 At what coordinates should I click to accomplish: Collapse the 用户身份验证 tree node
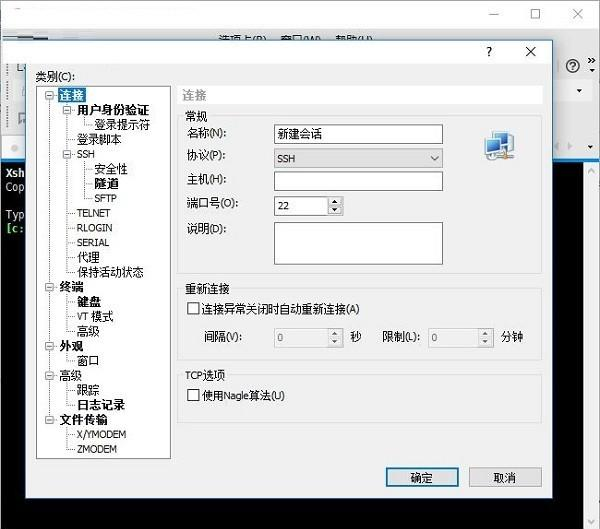(67, 110)
